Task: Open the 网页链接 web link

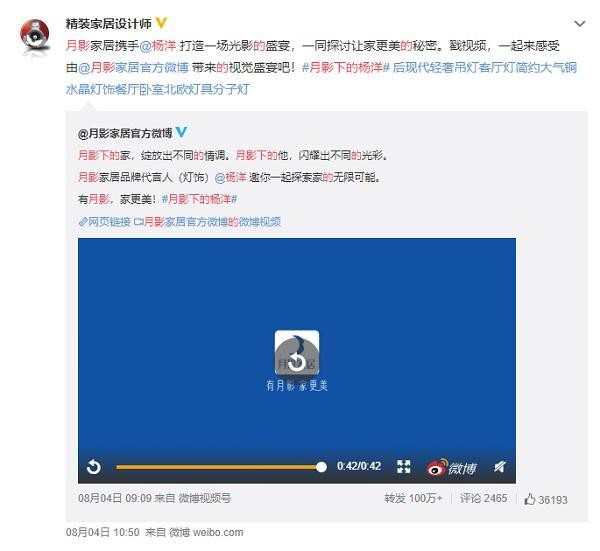Action: pyautogui.click(x=105, y=222)
